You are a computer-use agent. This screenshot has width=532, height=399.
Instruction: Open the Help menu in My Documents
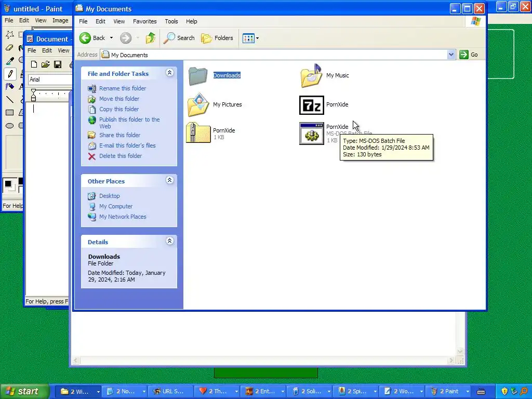(191, 21)
